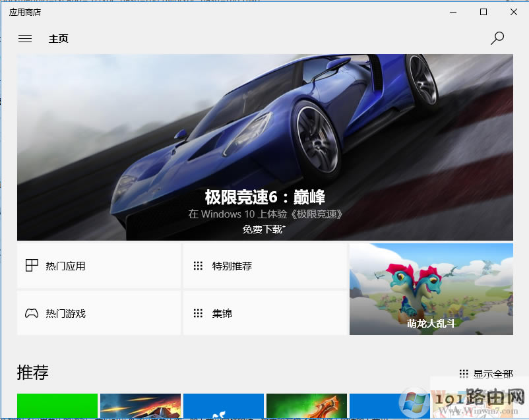This screenshot has height=420, width=529.
Task: Click the gamepad icon for 热门游戏
Action: click(32, 313)
